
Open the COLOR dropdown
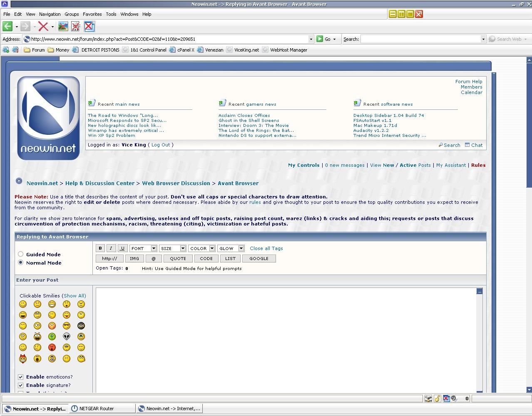(201, 248)
